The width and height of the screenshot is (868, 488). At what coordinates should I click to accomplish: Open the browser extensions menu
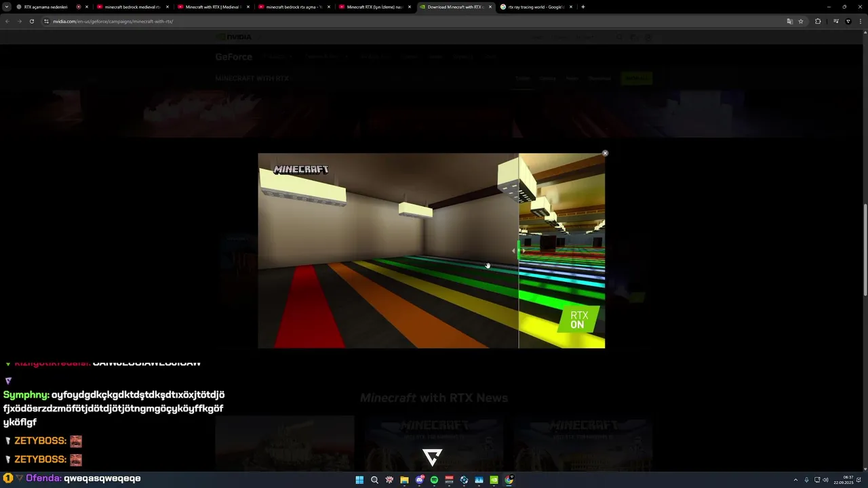pyautogui.click(x=818, y=21)
